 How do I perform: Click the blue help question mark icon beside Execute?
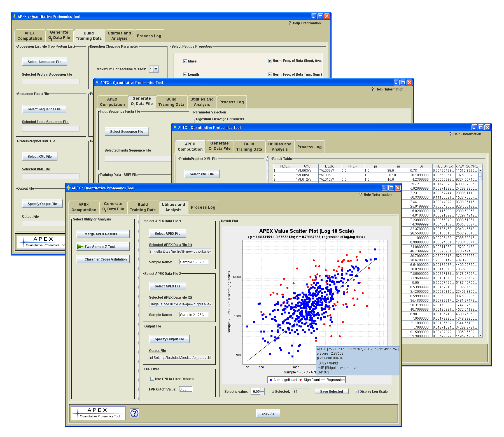(x=134, y=413)
